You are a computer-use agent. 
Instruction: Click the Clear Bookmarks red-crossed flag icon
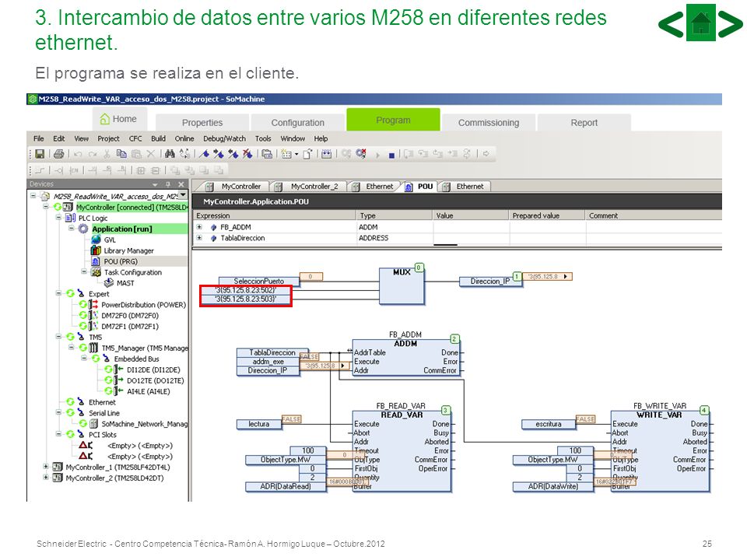(247, 154)
